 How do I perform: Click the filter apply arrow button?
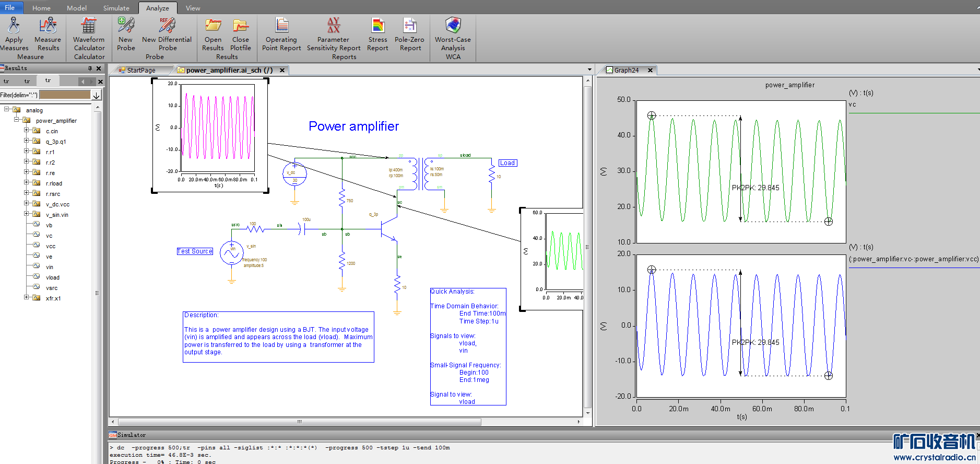[96, 95]
